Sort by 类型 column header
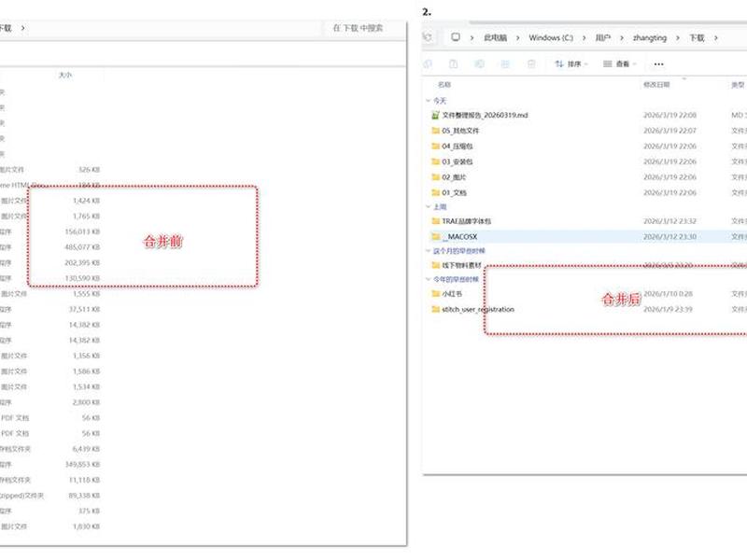Screen dimensions: 747x560 coord(738,84)
